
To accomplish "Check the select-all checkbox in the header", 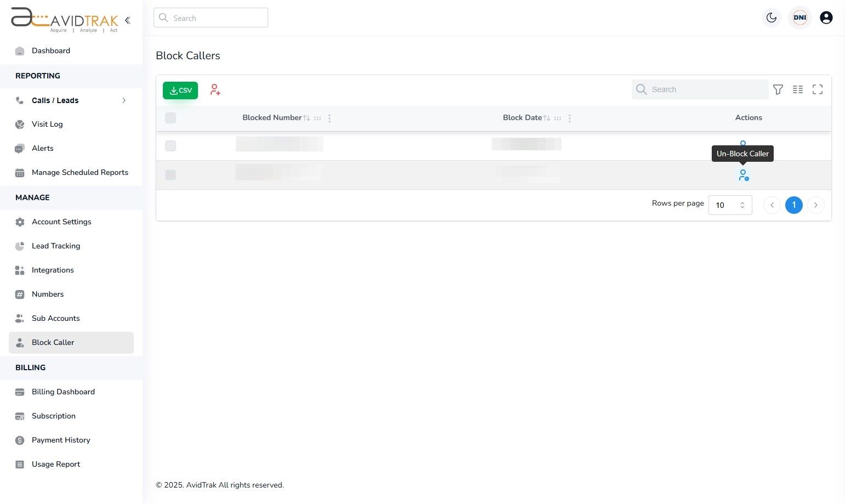I will 171,117.
